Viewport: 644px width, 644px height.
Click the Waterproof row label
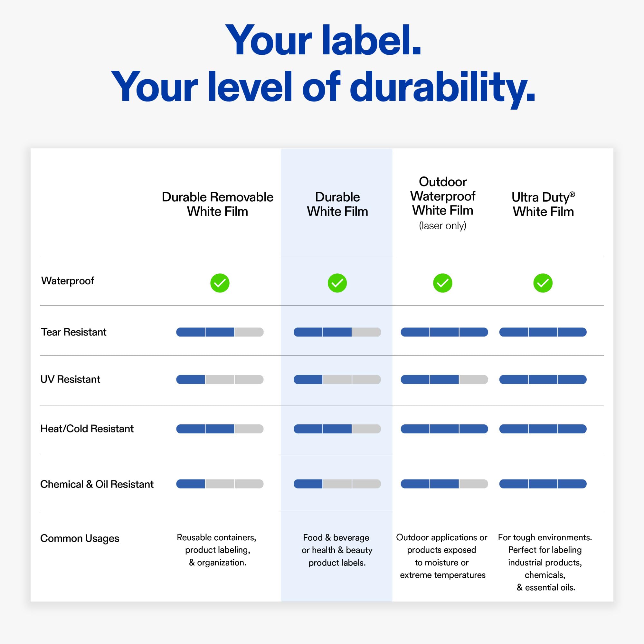[68, 281]
